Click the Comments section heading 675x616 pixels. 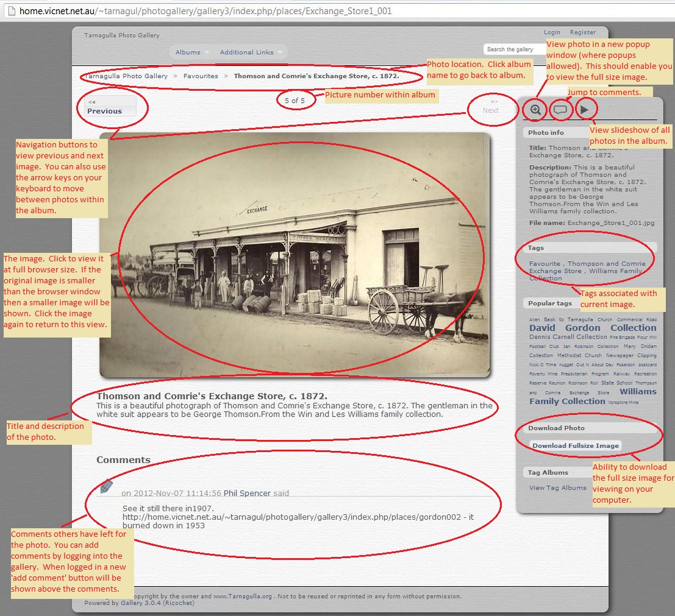124,460
